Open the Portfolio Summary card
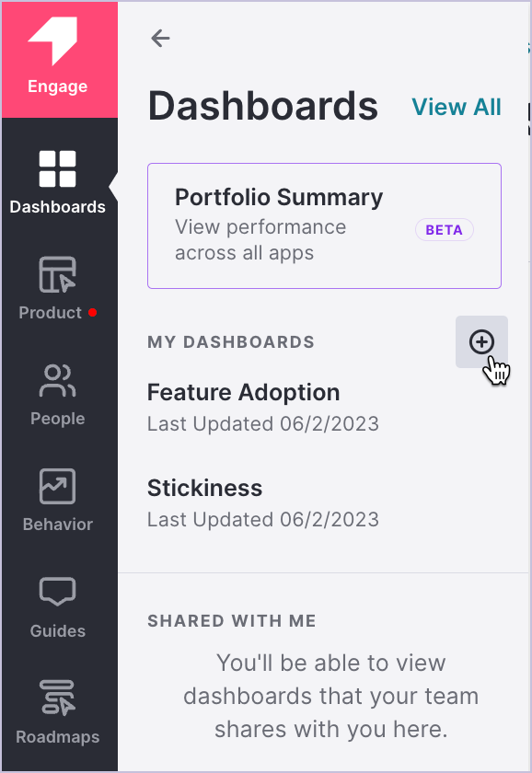The width and height of the screenshot is (532, 773). click(324, 225)
